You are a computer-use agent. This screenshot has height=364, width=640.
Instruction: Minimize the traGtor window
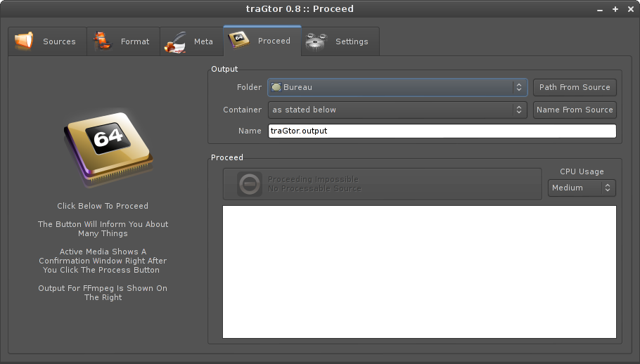click(600, 9)
